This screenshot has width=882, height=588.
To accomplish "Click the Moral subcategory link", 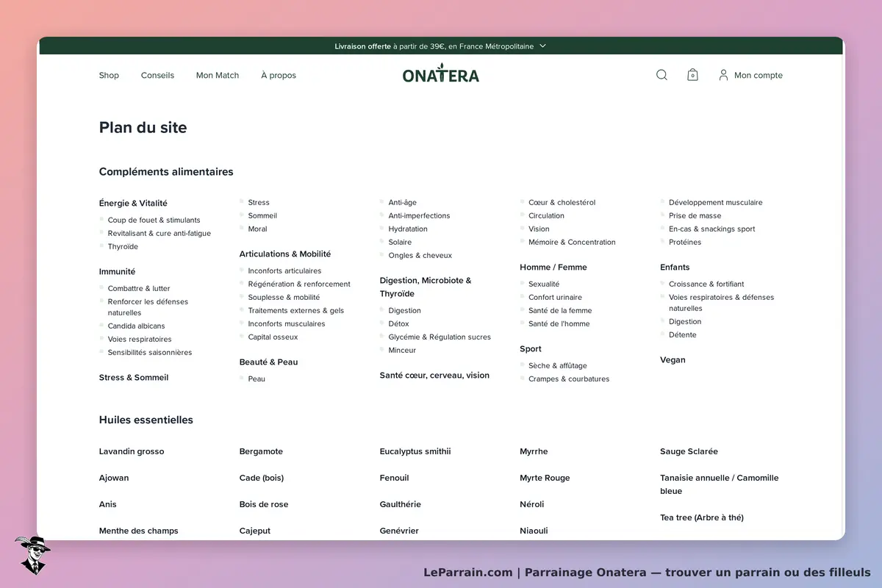I will 258,229.
